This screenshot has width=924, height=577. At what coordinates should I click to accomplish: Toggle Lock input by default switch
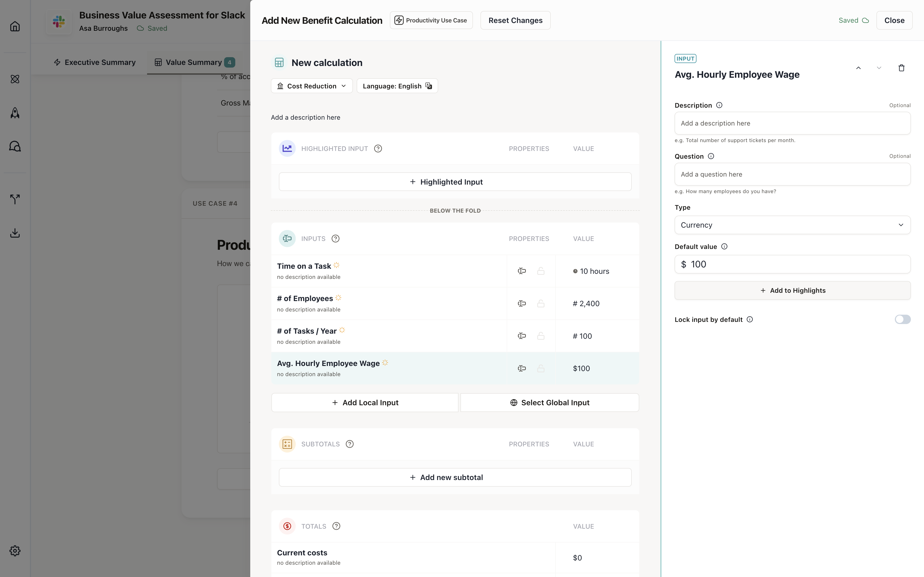902,319
